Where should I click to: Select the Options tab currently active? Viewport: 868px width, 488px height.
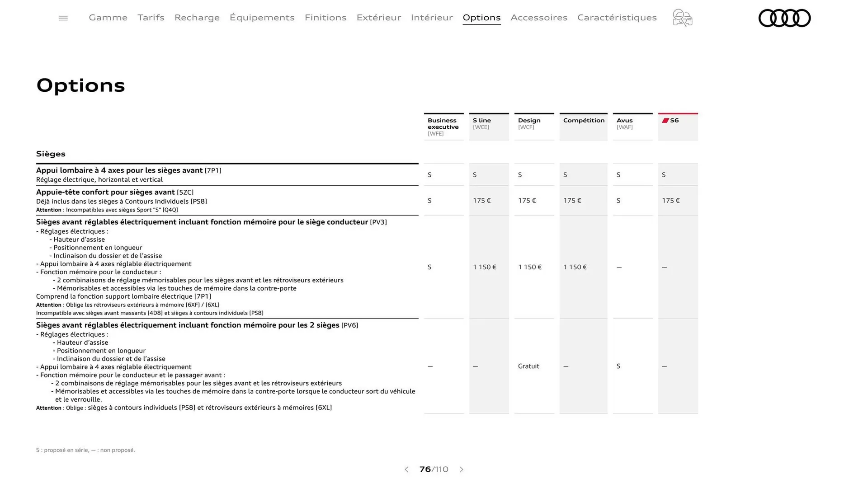click(481, 18)
